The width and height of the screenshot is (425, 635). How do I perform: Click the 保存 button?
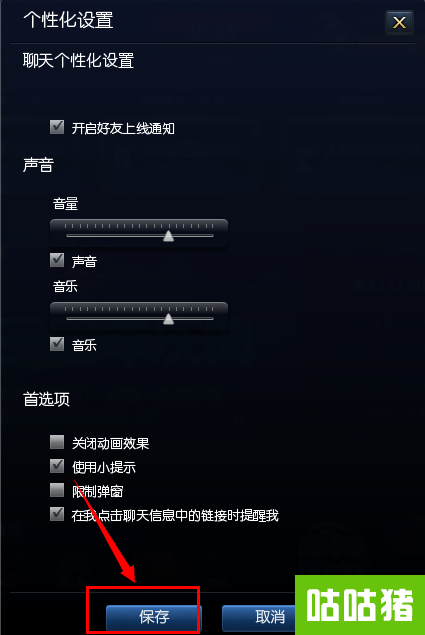154,617
